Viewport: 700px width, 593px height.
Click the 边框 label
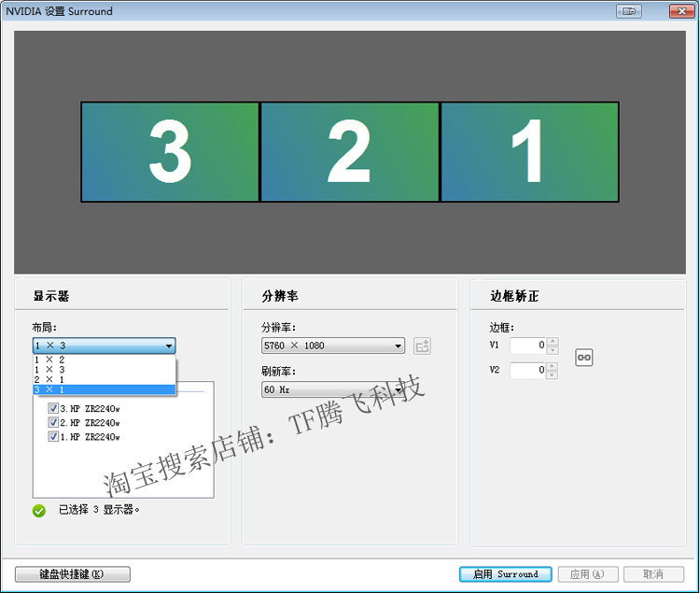tap(502, 327)
